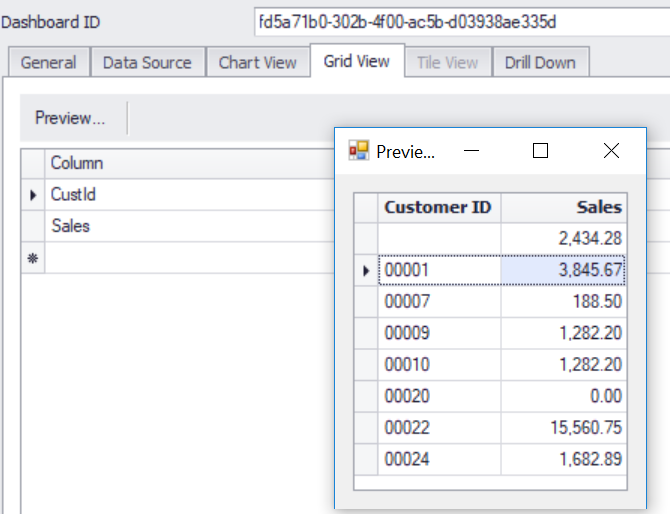This screenshot has height=514, width=670.
Task: Maximize the Preview window
Action: click(540, 151)
